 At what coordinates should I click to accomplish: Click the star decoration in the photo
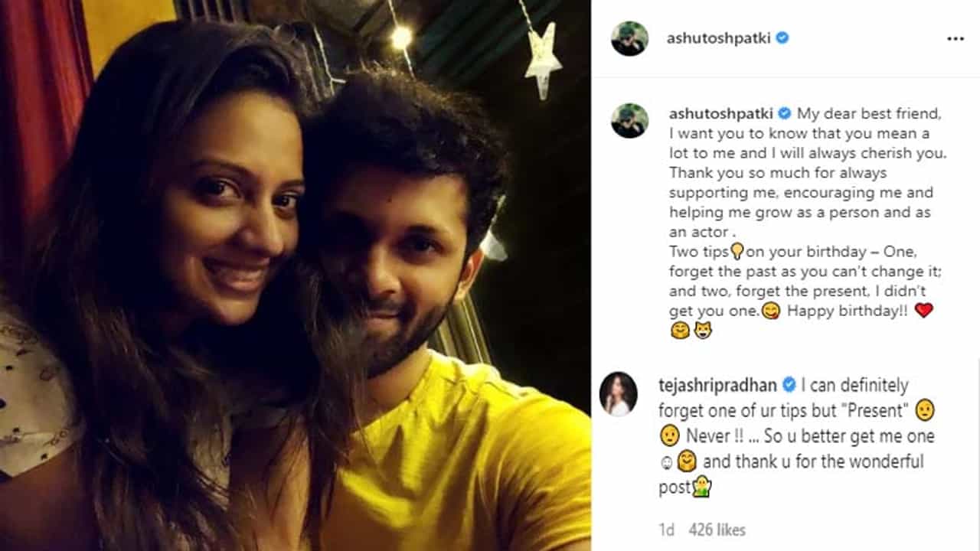[x=543, y=61]
